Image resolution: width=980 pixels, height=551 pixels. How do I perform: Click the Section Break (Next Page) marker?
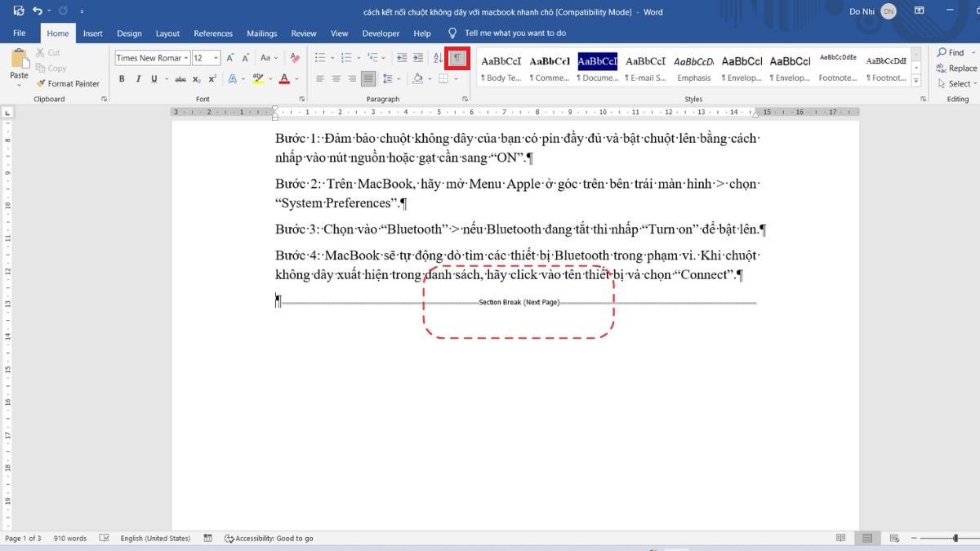tap(519, 303)
